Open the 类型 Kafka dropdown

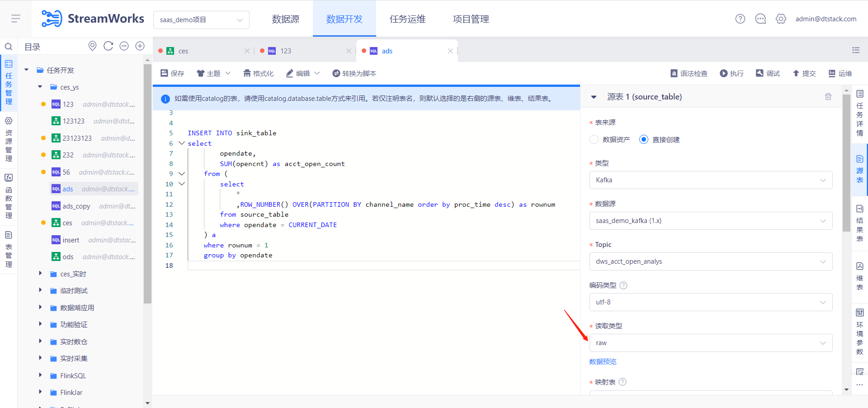pos(711,180)
